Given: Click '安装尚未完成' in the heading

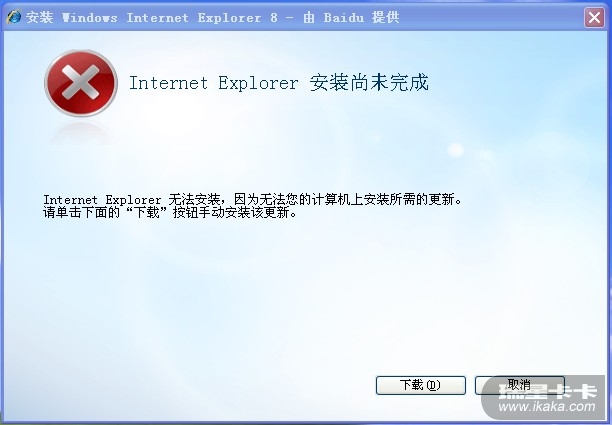Looking at the screenshot, I should point(369,83).
